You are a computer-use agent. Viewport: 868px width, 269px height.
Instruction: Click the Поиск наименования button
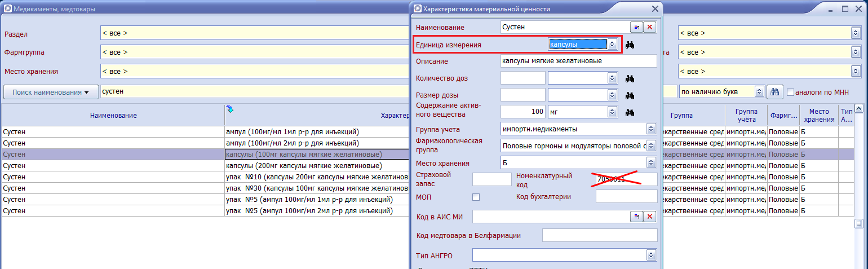[51, 92]
